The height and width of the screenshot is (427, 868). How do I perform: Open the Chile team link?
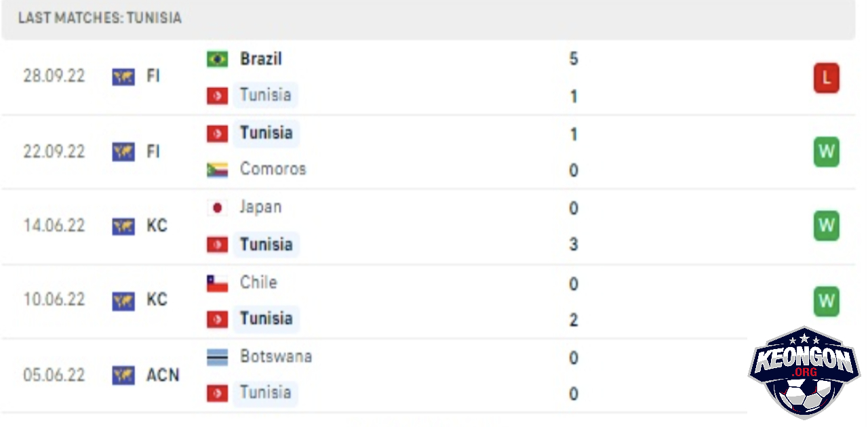point(258,282)
